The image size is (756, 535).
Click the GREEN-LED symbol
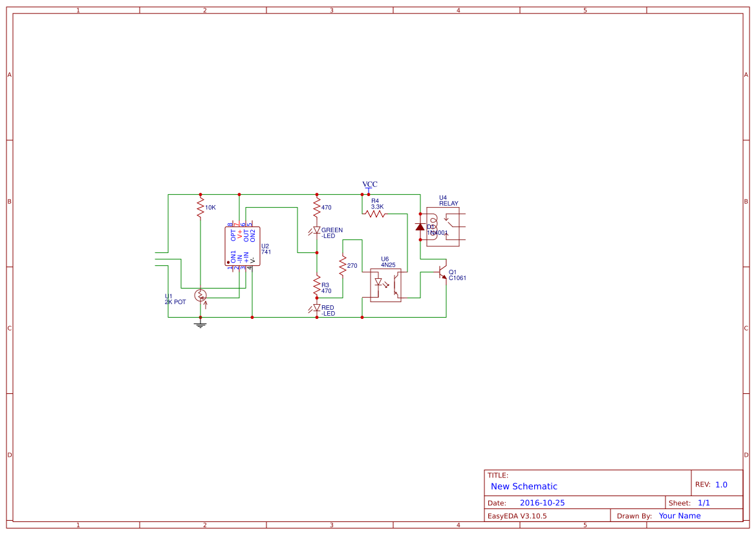[x=317, y=230]
